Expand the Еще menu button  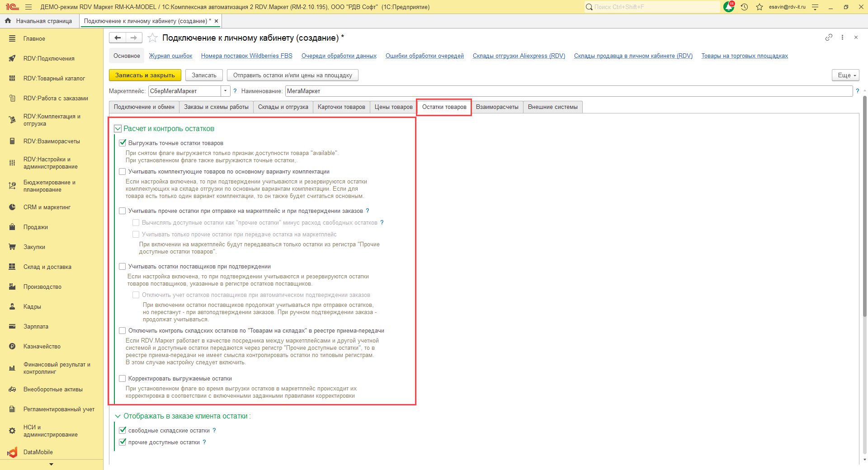845,75
